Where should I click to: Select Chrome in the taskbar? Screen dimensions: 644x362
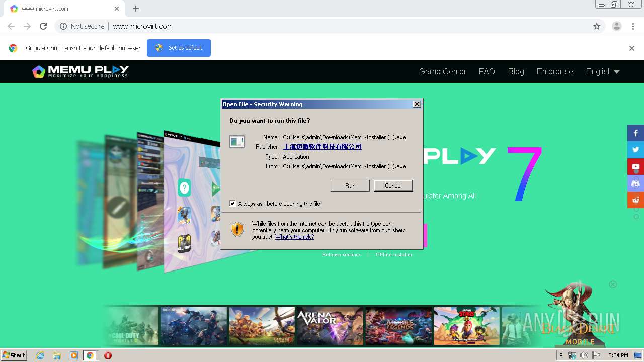(90, 355)
